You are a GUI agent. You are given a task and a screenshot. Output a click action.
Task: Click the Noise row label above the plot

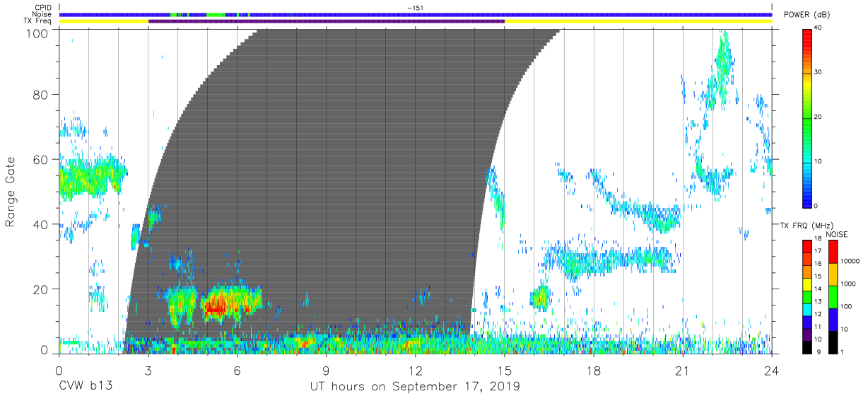pos(43,14)
